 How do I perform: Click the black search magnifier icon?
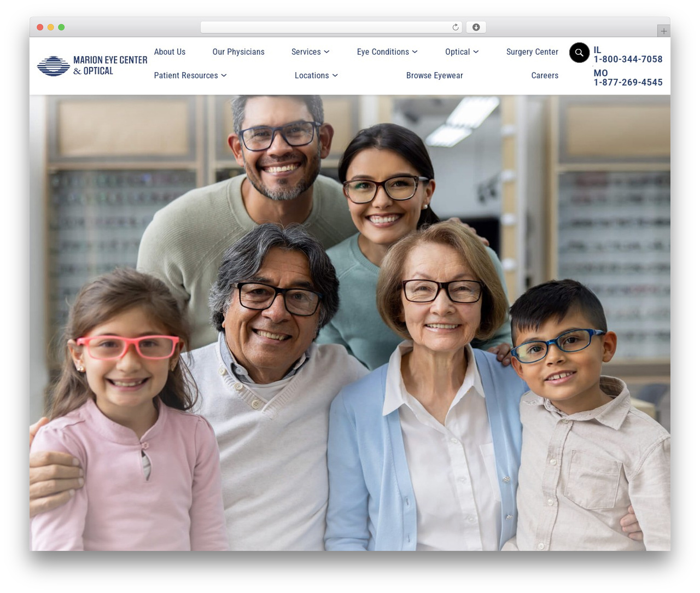pyautogui.click(x=579, y=53)
